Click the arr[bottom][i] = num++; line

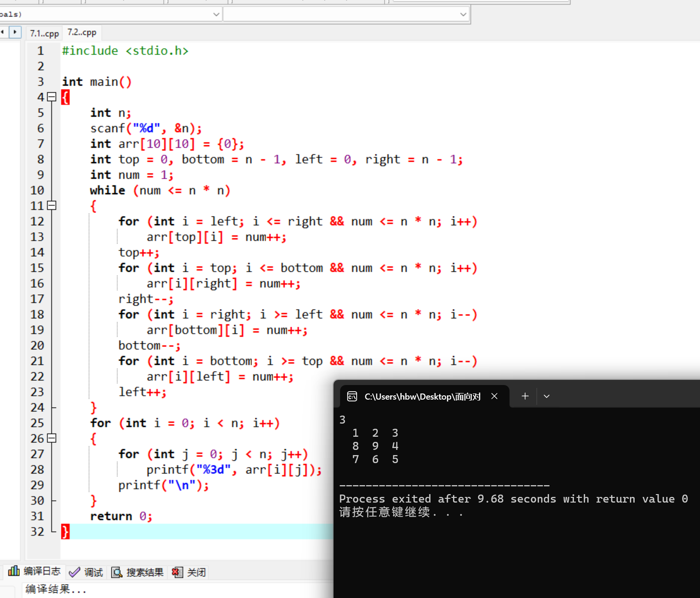(x=227, y=330)
